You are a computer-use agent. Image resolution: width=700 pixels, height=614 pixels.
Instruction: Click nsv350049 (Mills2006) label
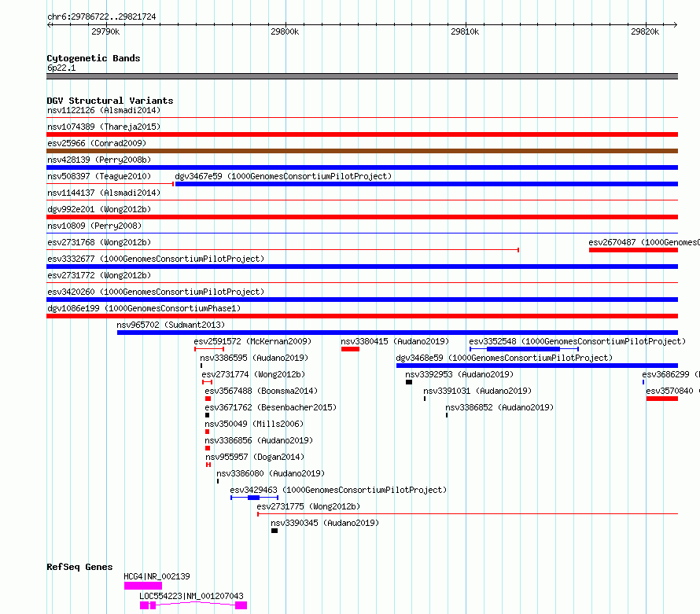pos(254,424)
